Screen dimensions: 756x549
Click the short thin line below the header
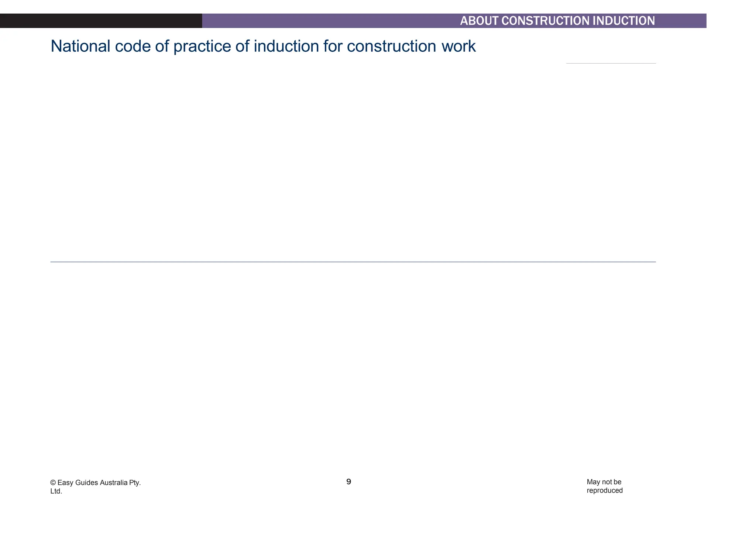click(611, 64)
